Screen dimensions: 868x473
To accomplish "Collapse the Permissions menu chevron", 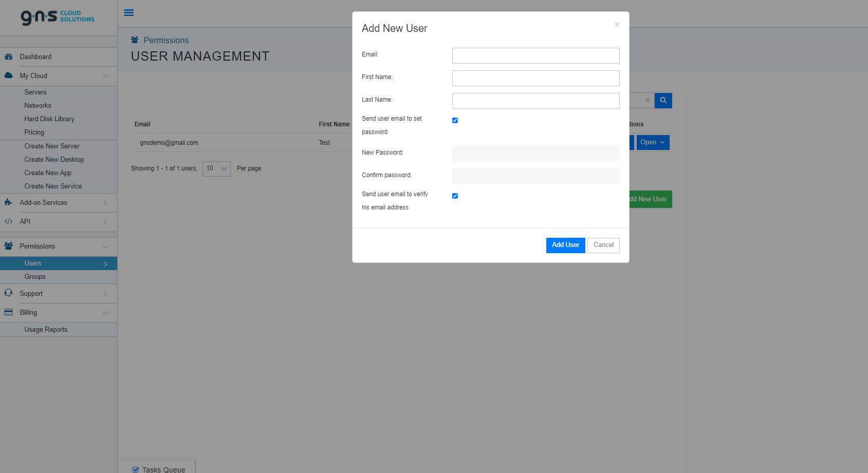I will (105, 247).
